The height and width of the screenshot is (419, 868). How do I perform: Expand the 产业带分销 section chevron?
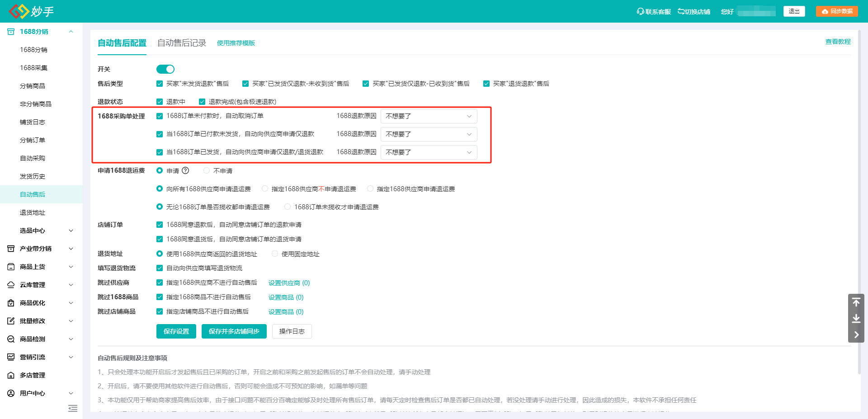(x=71, y=249)
